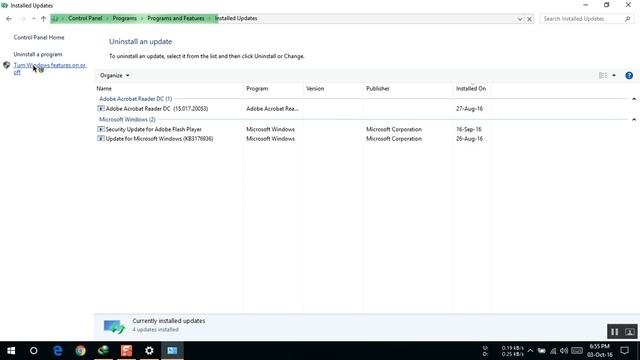Click Adobe Acrobat Rea... program cell
Screen dimensions: 640x360
point(272,109)
